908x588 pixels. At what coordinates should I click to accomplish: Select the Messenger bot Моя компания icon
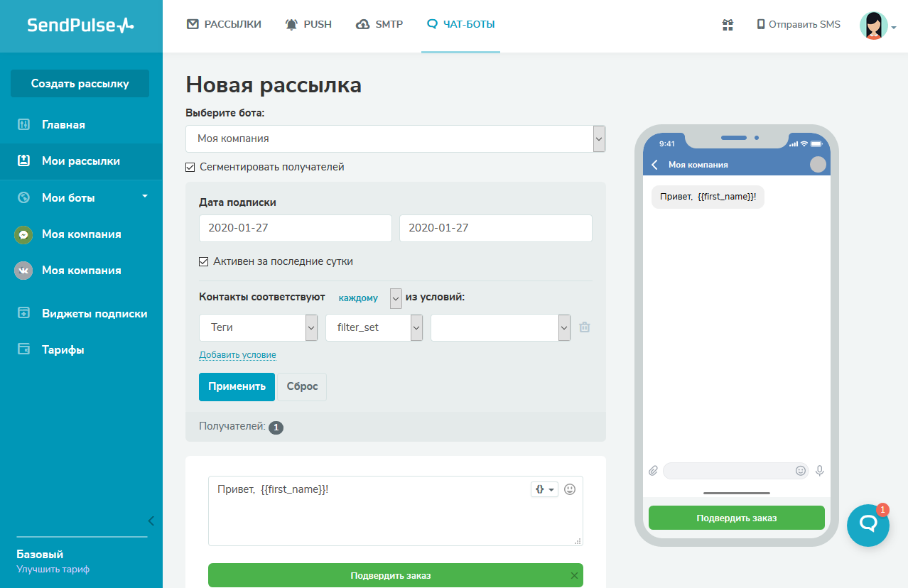(x=23, y=234)
